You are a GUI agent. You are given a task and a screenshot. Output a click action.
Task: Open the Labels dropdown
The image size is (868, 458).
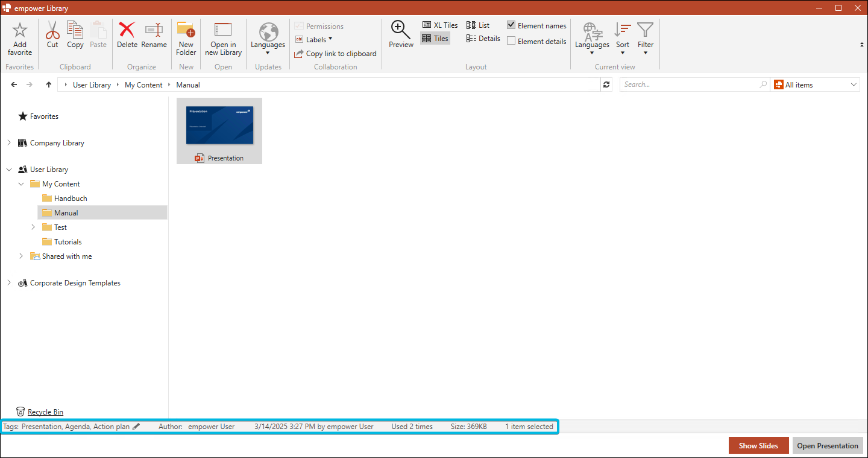click(x=314, y=40)
